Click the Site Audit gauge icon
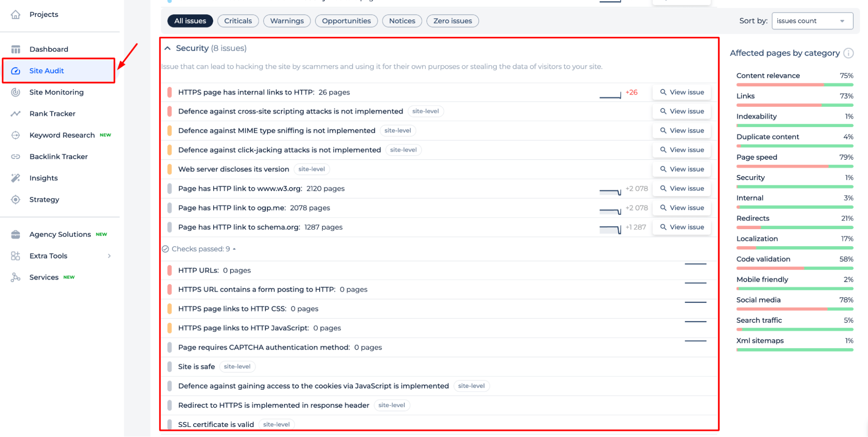This screenshot has width=868, height=437. [16, 71]
